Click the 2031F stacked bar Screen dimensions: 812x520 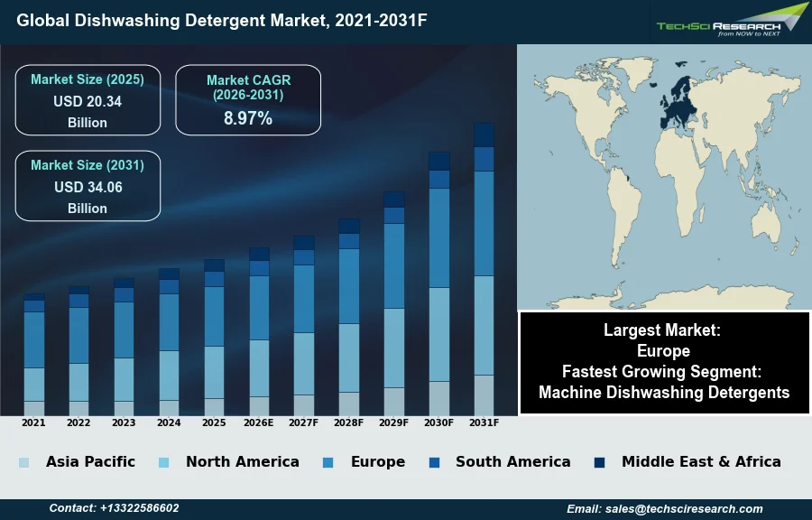484,269
